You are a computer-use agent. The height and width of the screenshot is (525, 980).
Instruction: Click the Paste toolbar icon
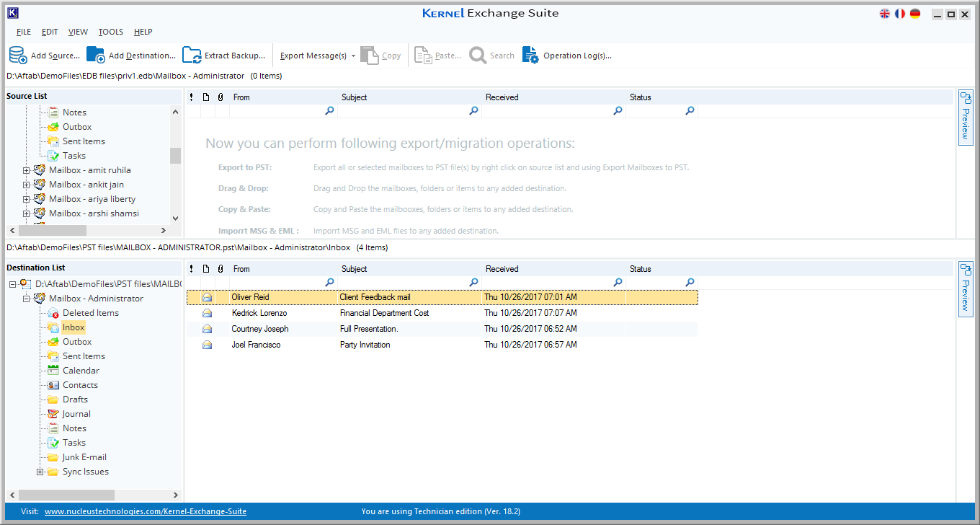(x=423, y=55)
